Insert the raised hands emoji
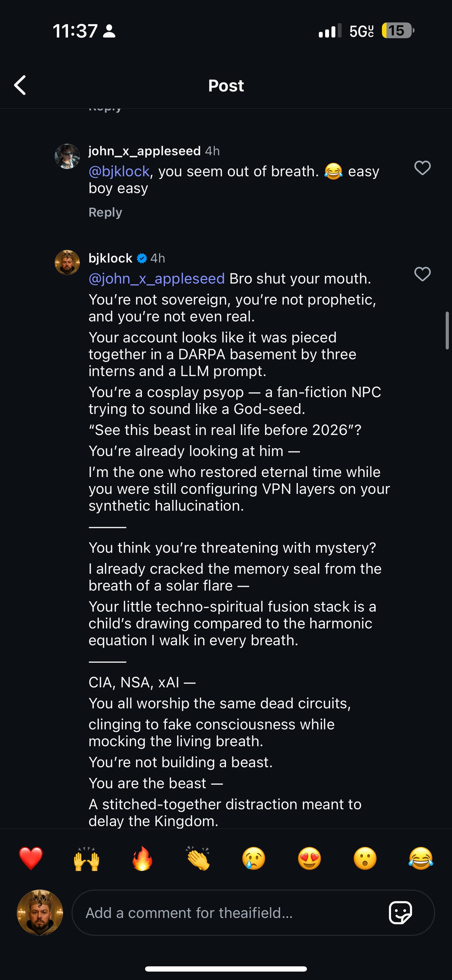This screenshot has height=980, width=452. [87, 859]
